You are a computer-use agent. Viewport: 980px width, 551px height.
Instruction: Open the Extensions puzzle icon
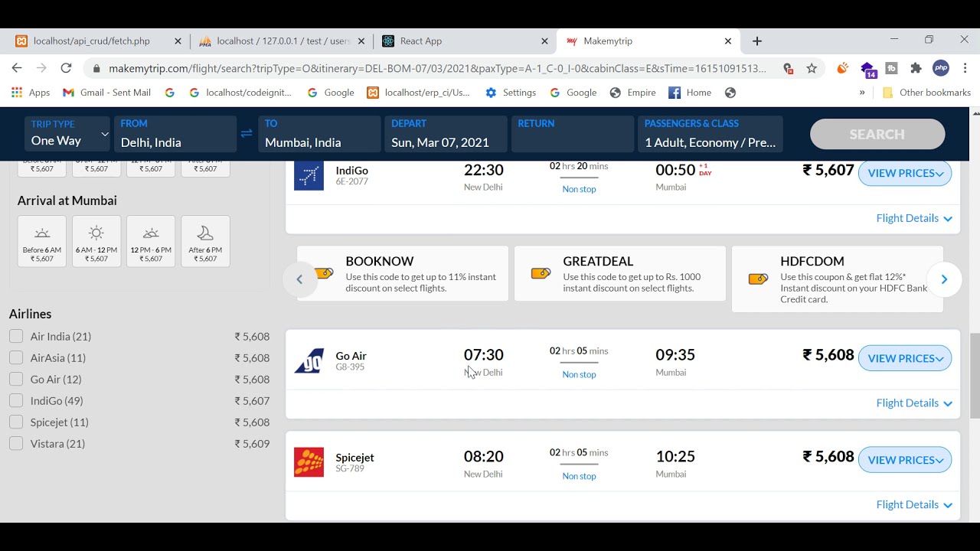pyautogui.click(x=916, y=68)
